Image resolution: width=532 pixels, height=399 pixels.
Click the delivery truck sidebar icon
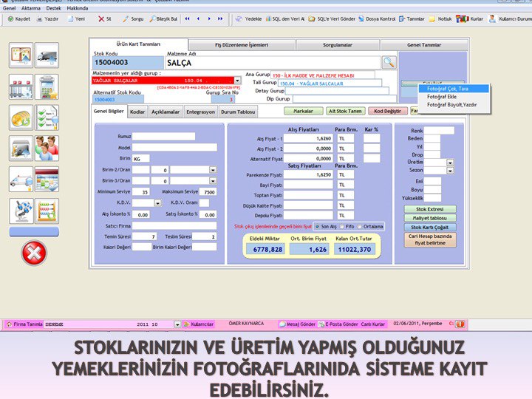(x=47, y=55)
